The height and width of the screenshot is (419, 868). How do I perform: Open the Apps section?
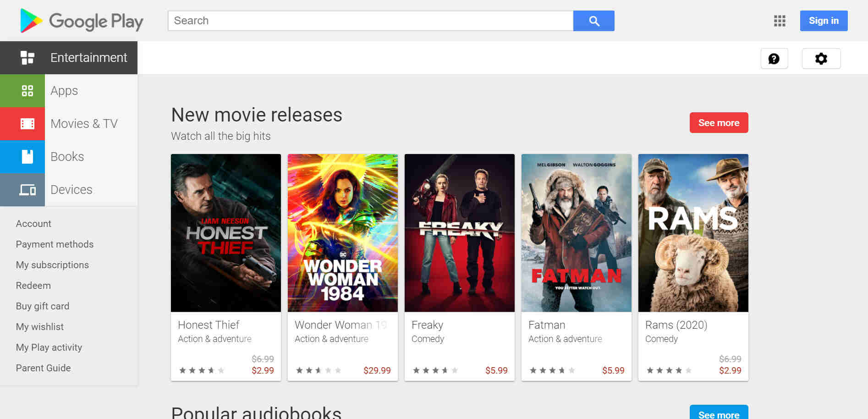coord(69,91)
